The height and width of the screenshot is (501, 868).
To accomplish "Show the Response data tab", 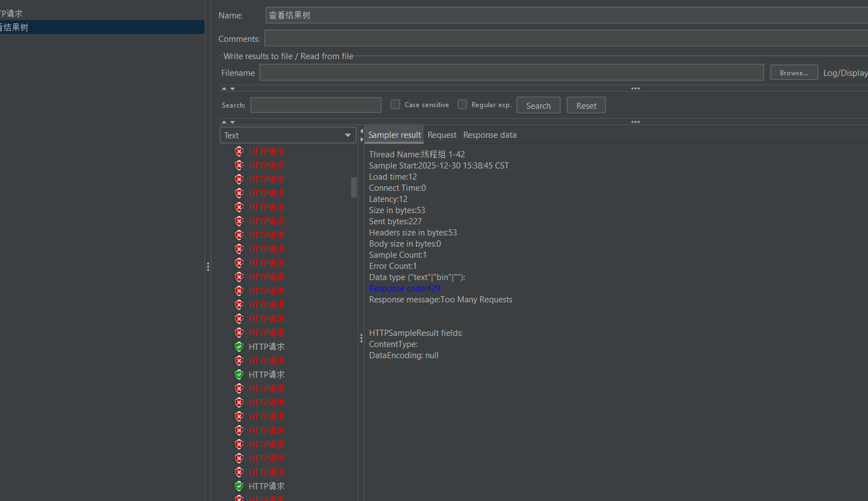I will click(489, 135).
